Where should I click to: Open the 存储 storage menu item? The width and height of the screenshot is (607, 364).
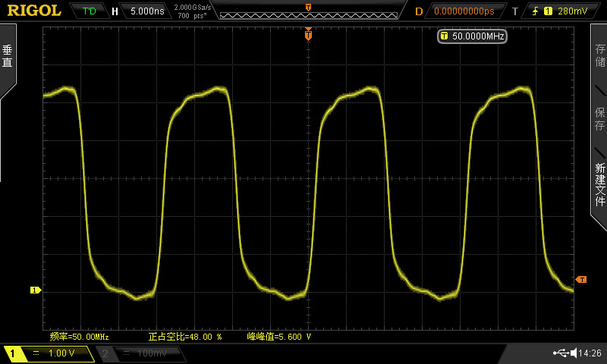pyautogui.click(x=600, y=55)
